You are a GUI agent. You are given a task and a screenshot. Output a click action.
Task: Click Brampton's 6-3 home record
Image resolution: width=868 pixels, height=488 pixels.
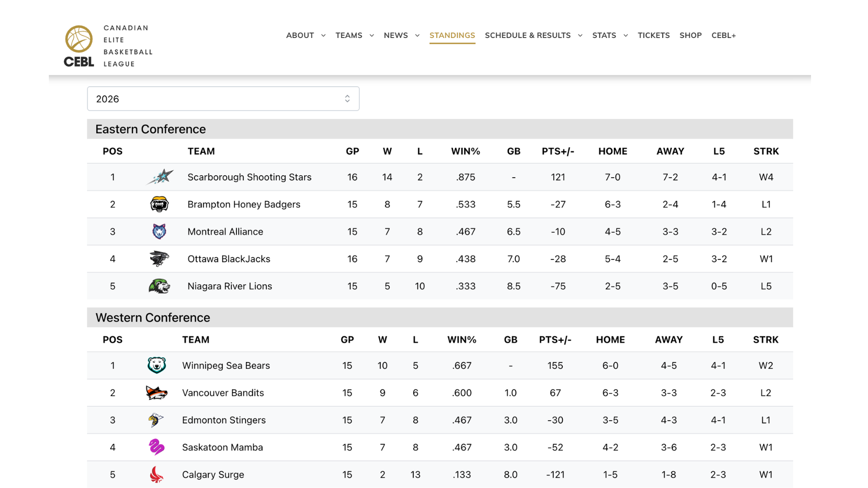point(613,204)
